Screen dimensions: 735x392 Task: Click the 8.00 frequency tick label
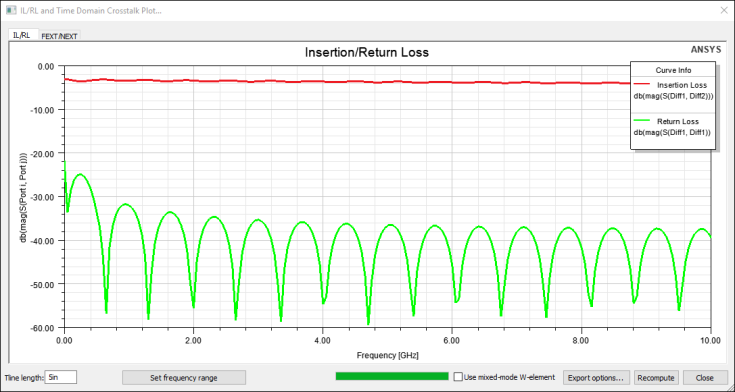click(581, 340)
